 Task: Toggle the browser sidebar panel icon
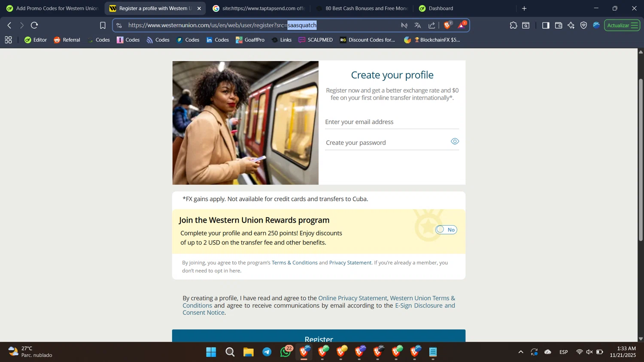(546, 25)
